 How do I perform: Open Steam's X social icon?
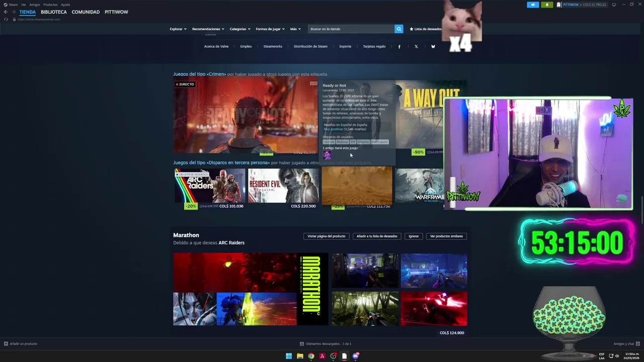pyautogui.click(x=416, y=46)
